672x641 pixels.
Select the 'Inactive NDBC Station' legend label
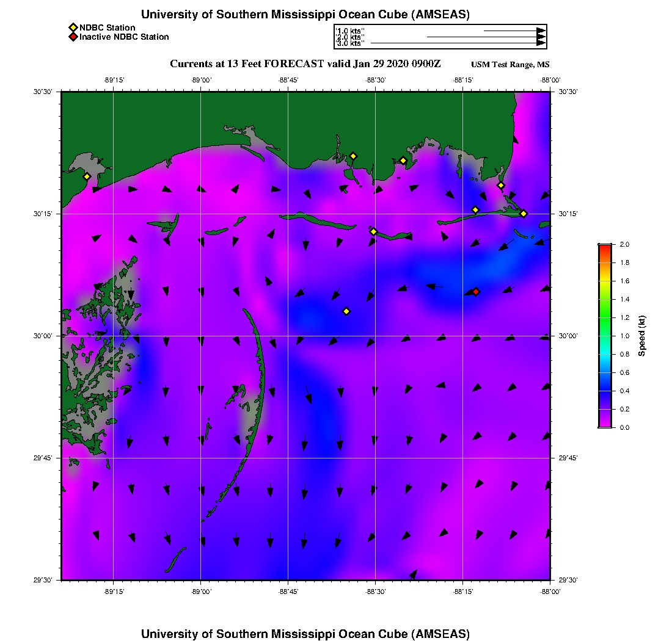(x=124, y=37)
